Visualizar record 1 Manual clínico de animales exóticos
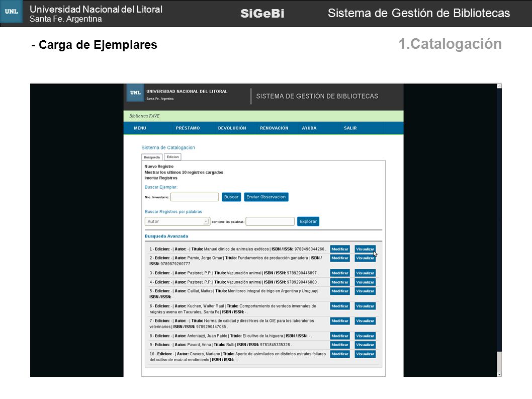The height and width of the screenshot is (399, 532). [365, 249]
